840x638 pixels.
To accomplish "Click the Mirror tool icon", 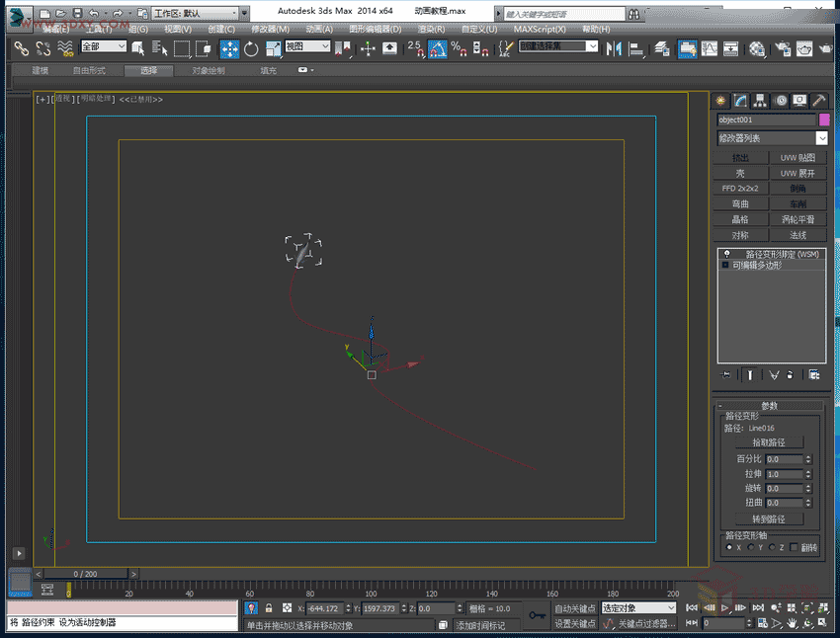I will coord(614,49).
